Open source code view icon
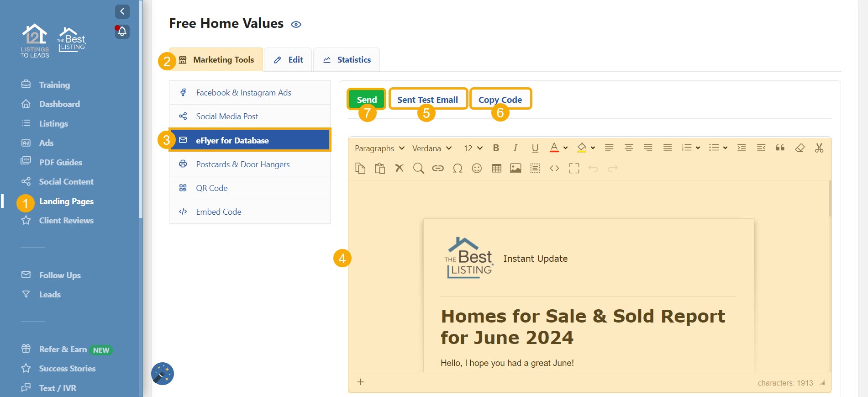This screenshot has width=868, height=397. tap(554, 169)
